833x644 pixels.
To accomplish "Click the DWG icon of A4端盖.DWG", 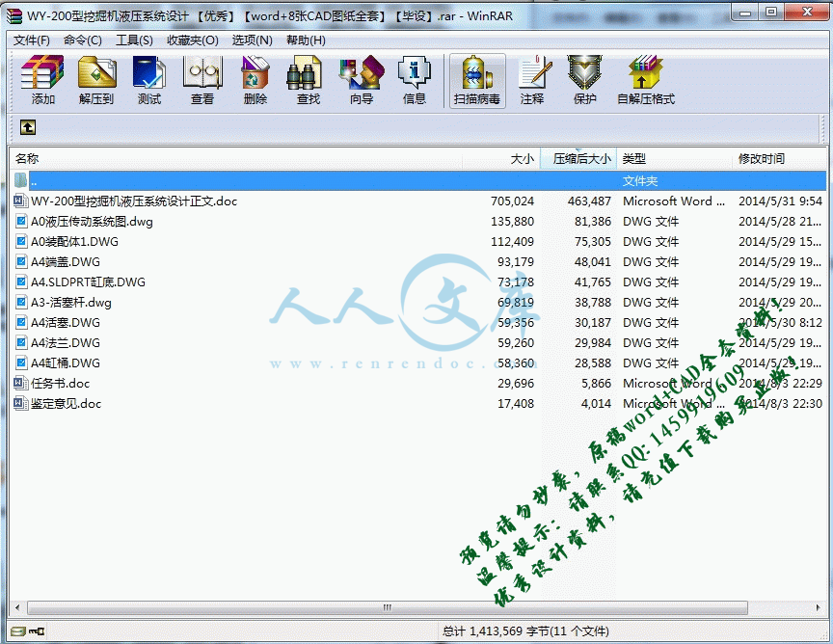I will tap(20, 261).
